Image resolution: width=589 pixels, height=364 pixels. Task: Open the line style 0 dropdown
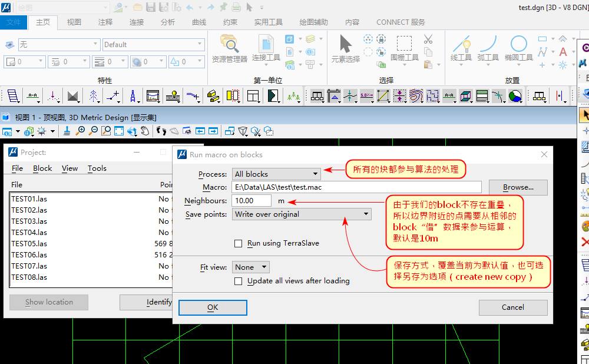tap(69, 62)
